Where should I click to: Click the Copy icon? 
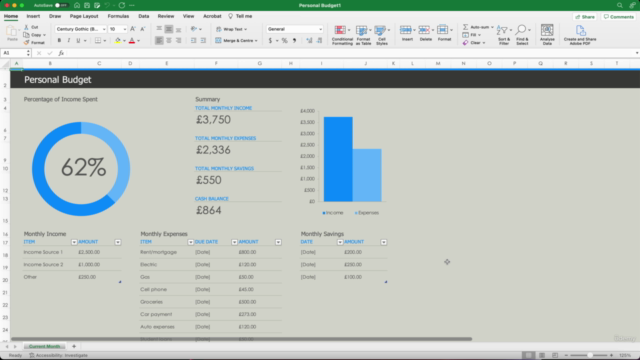27,35
